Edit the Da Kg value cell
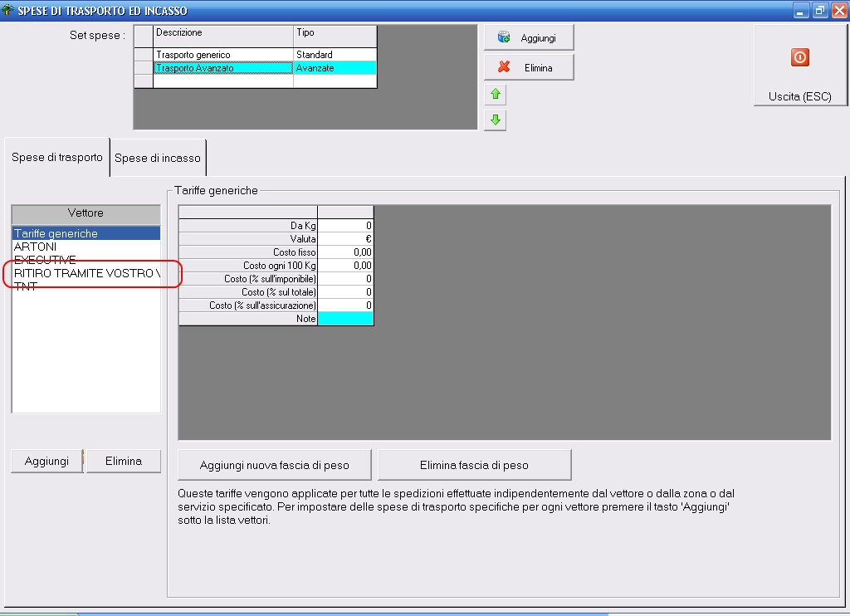The height and width of the screenshot is (616, 850). point(345,226)
